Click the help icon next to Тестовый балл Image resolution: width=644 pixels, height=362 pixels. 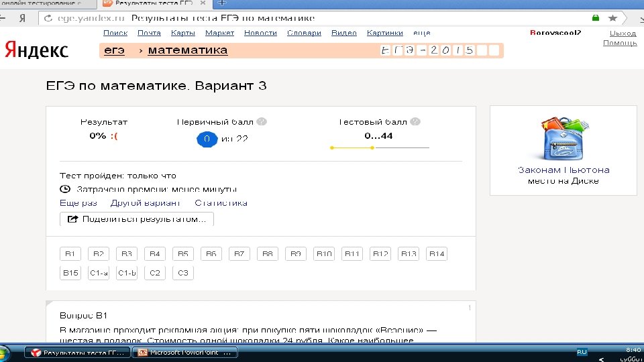click(415, 121)
